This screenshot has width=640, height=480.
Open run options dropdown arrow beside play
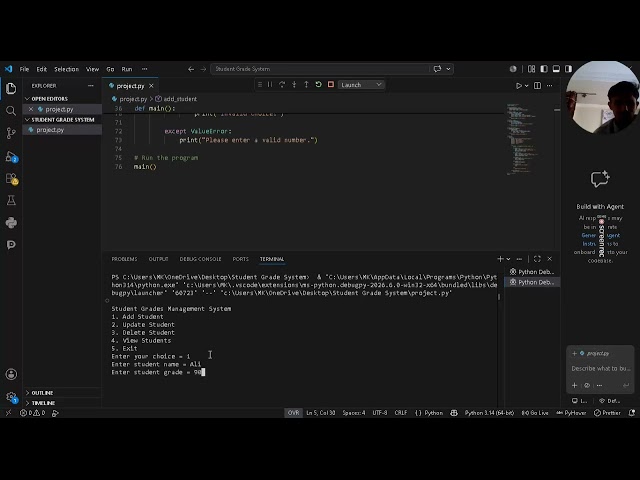(x=527, y=86)
